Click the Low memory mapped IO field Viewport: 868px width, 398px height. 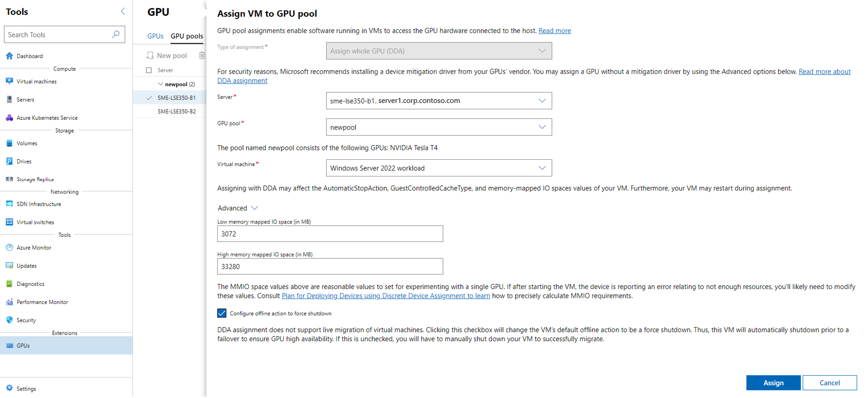[330, 234]
